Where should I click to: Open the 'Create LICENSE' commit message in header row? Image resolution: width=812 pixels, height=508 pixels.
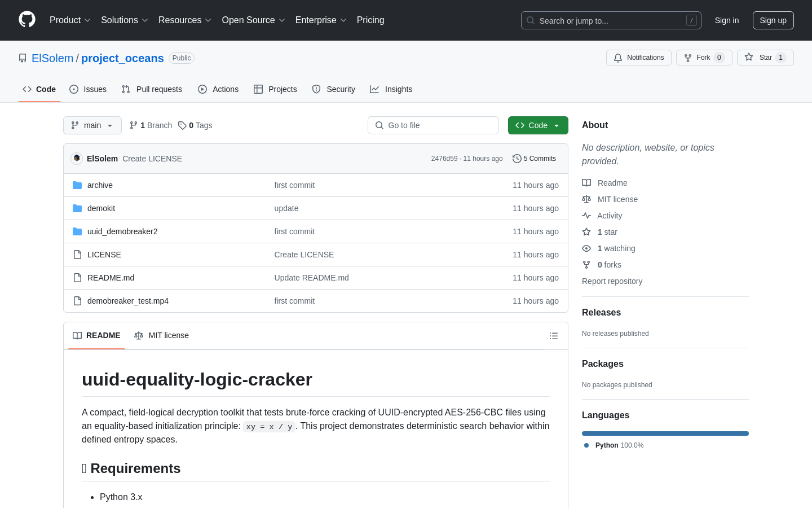[x=152, y=159]
